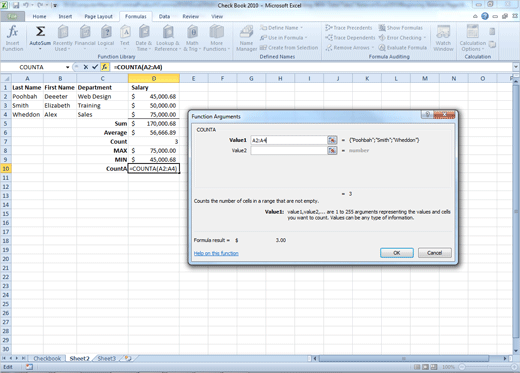520x373 pixels.
Task: Open the Insert Function icon in ribbon
Action: pyautogui.click(x=13, y=32)
